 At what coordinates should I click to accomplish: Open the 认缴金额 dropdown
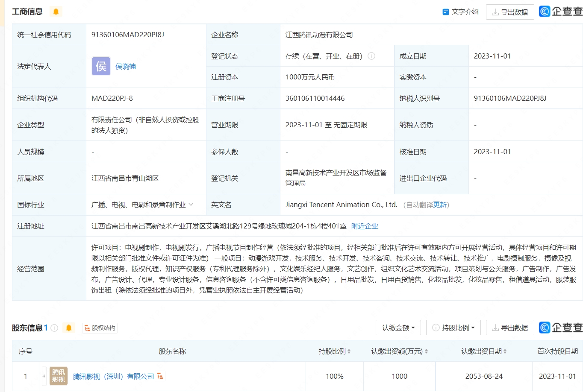click(398, 328)
